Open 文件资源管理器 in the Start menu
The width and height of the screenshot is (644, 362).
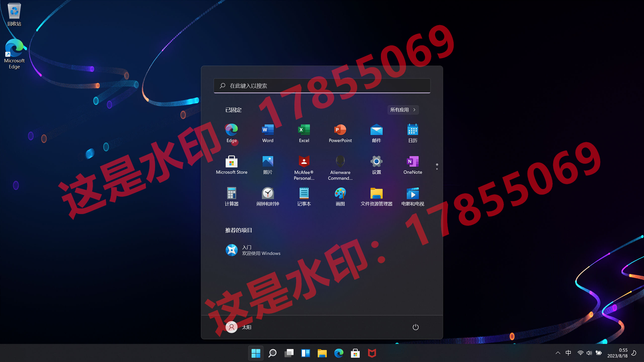(x=377, y=197)
